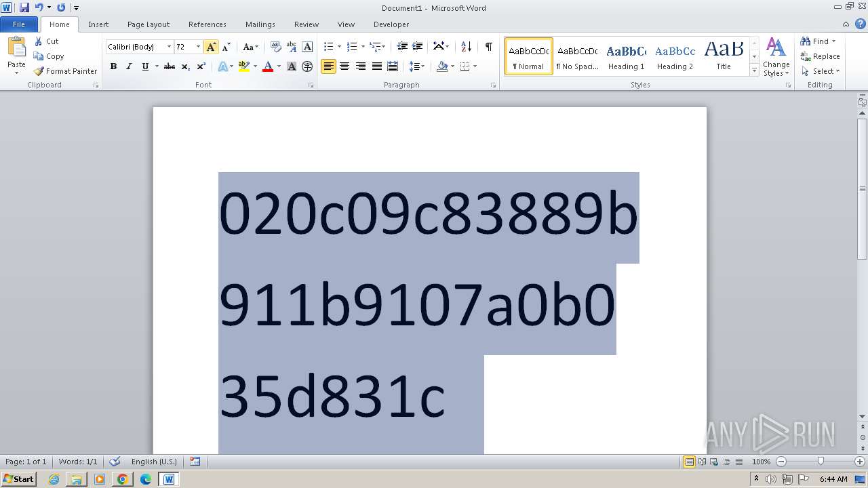Click the Cut scissors icon

point(39,41)
